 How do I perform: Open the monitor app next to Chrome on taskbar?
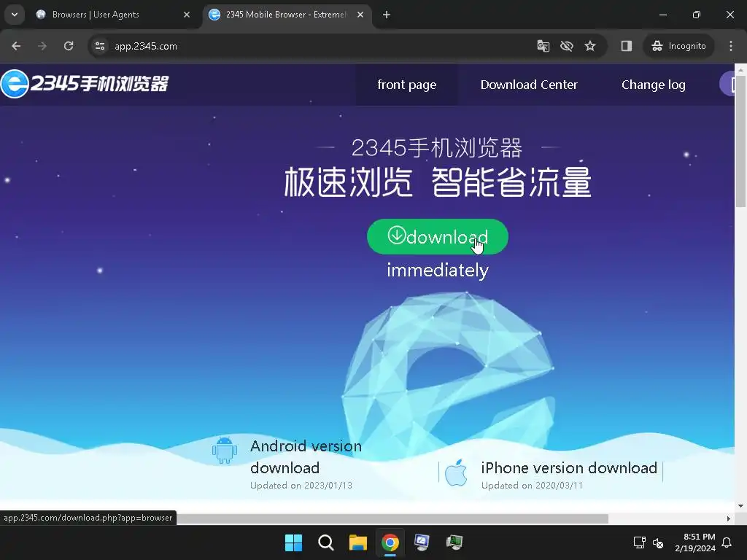click(x=422, y=542)
